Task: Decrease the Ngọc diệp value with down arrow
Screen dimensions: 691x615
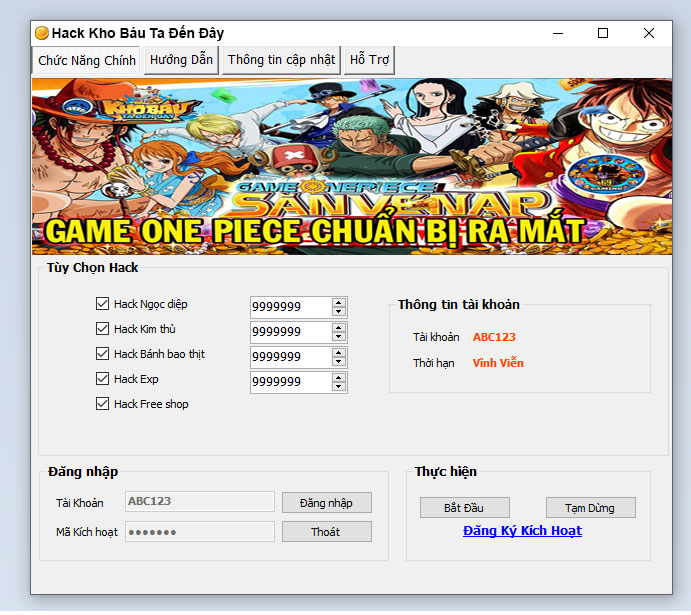Action: pyautogui.click(x=338, y=312)
